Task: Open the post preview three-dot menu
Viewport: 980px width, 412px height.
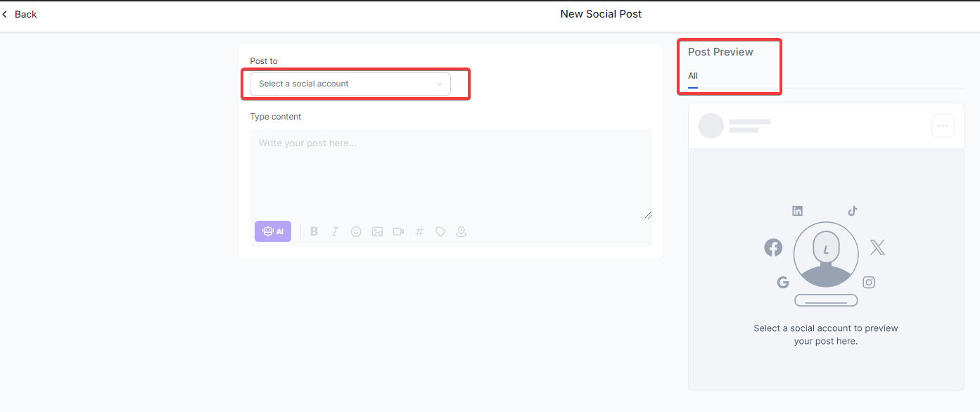Action: pos(943,126)
